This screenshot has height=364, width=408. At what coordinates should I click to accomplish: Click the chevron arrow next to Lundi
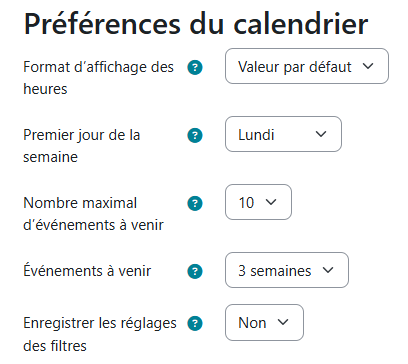pyautogui.click(x=321, y=134)
